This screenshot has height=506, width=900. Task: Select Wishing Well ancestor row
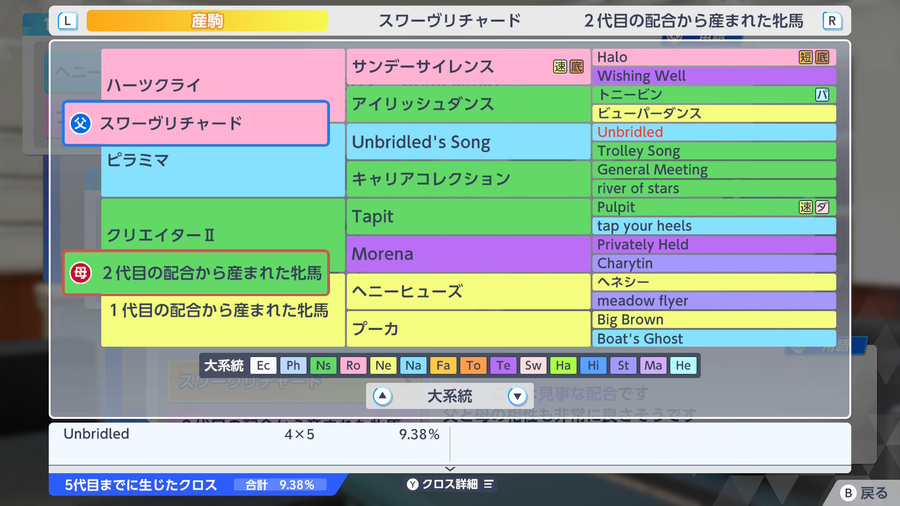coord(714,76)
